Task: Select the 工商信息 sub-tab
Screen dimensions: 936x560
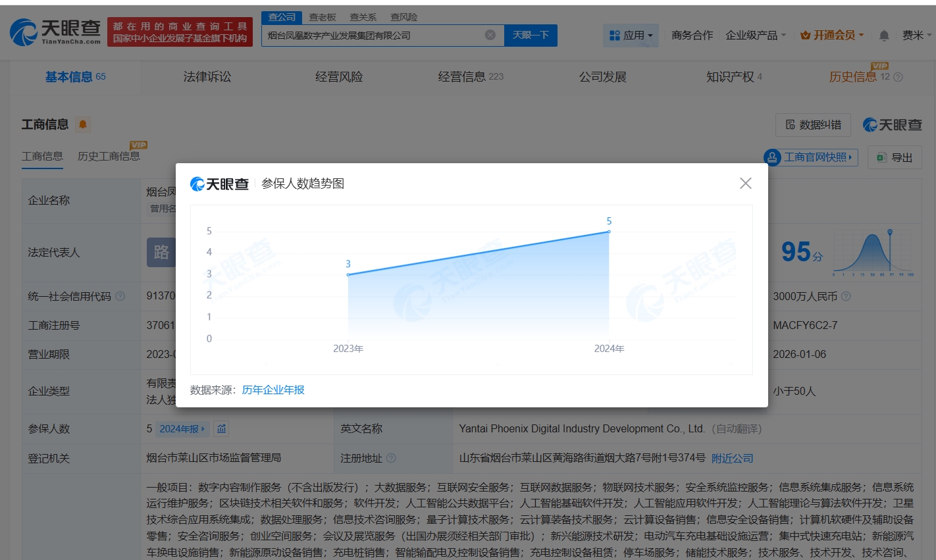Action: click(42, 156)
